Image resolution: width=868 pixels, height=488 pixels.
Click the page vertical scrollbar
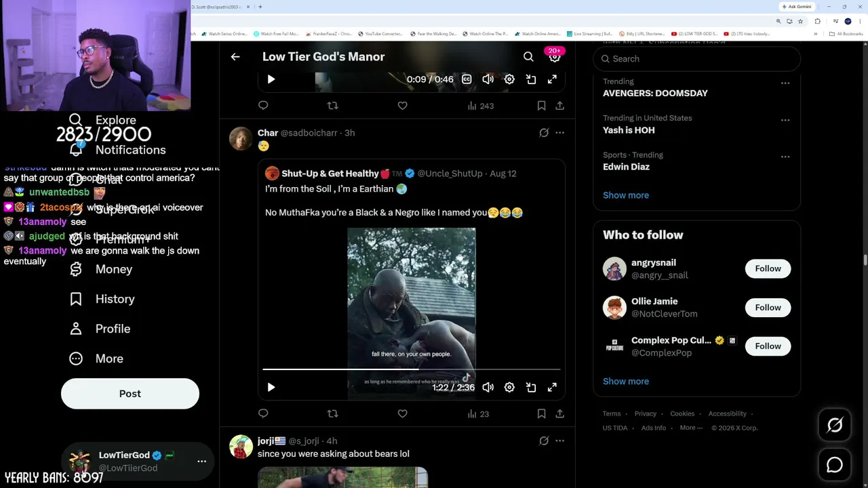click(865, 260)
